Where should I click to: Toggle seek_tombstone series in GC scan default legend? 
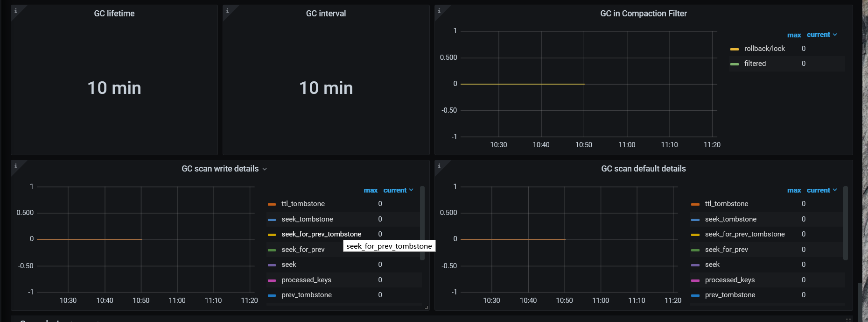[x=730, y=219]
